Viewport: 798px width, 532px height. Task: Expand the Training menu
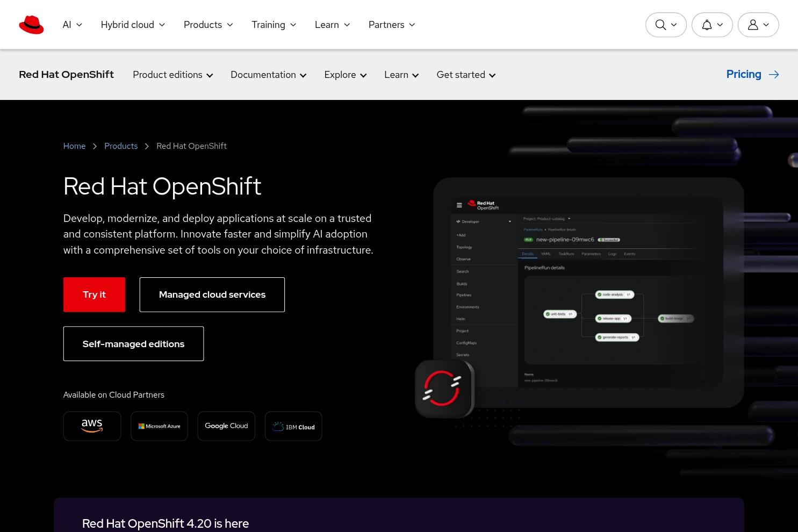[274, 25]
